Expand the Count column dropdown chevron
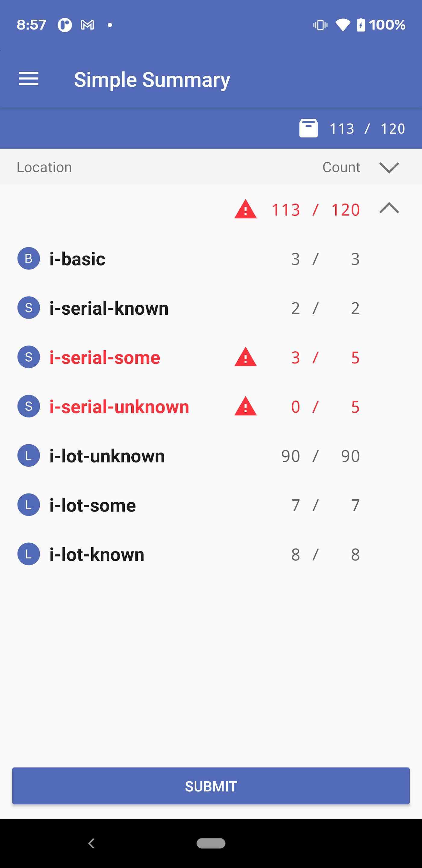The image size is (422, 868). 389,168
